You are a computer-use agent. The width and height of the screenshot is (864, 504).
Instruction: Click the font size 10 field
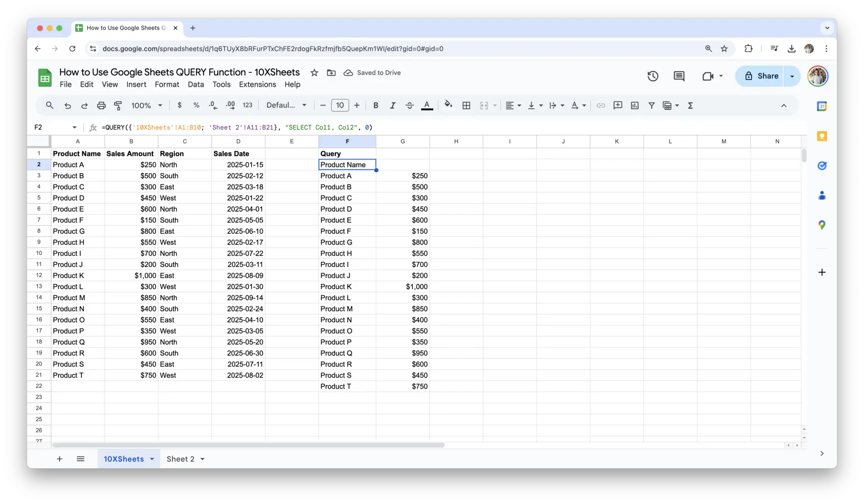click(340, 105)
